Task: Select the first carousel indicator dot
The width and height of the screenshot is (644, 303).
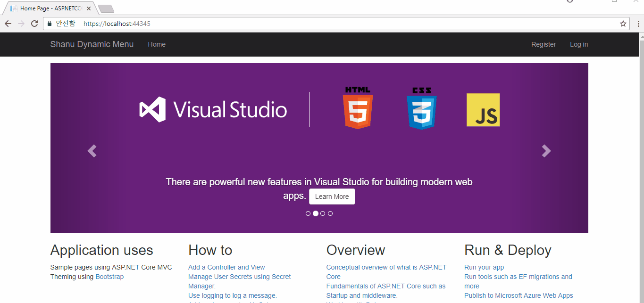Action: [x=308, y=213]
